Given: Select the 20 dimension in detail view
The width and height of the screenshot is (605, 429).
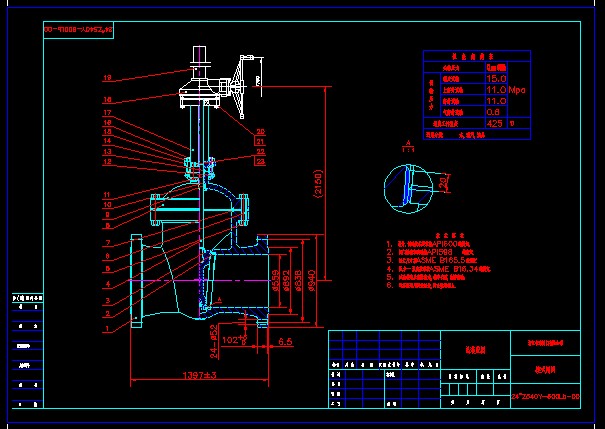Looking at the screenshot, I should [x=443, y=182].
